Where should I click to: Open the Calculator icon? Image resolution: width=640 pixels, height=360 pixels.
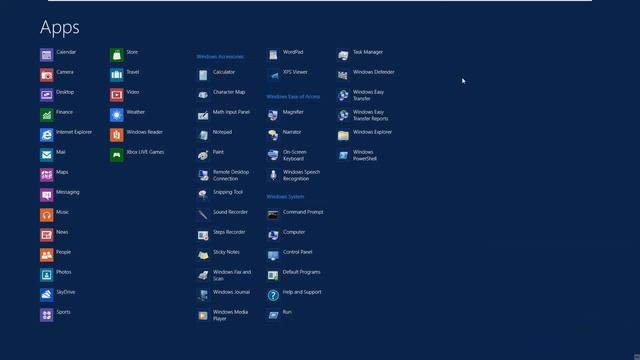click(x=203, y=75)
